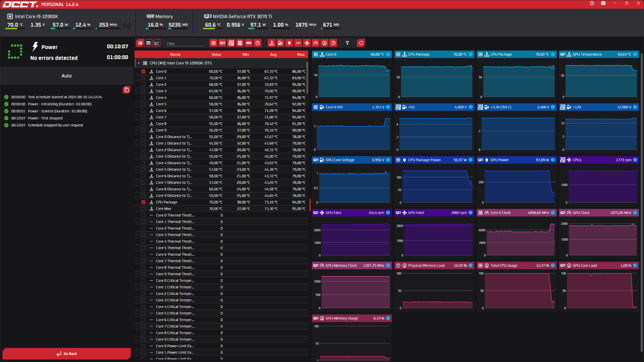Switch to graph-only monitoring view

[x=157, y=43]
